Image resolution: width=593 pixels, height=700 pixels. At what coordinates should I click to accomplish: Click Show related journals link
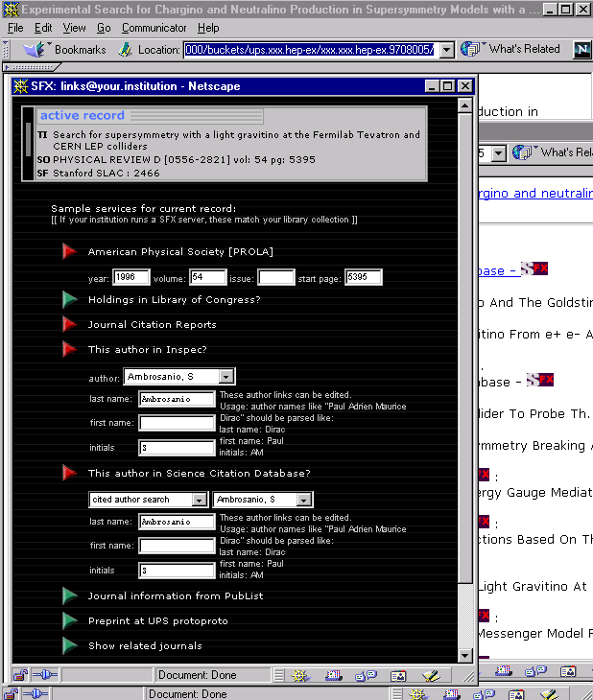145,646
